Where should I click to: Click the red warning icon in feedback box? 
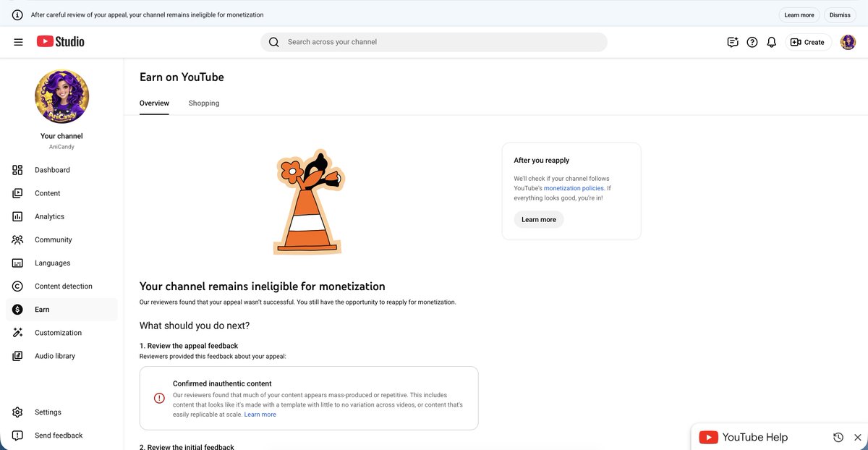159,398
